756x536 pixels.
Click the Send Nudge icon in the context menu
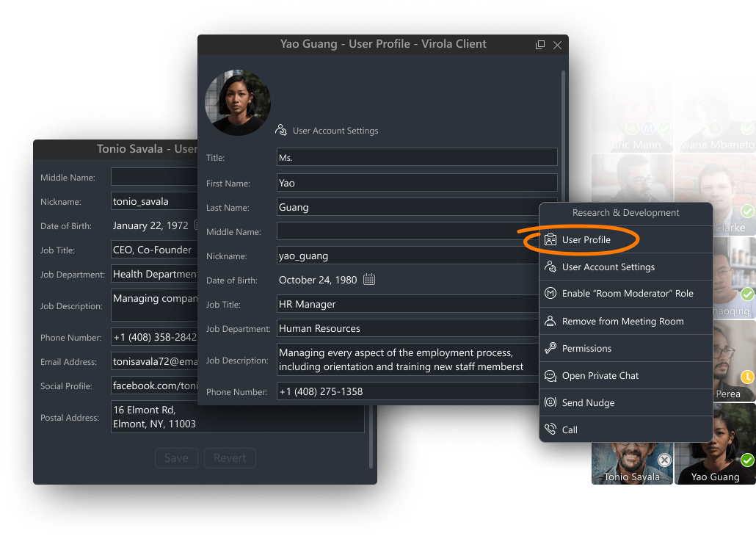point(549,402)
